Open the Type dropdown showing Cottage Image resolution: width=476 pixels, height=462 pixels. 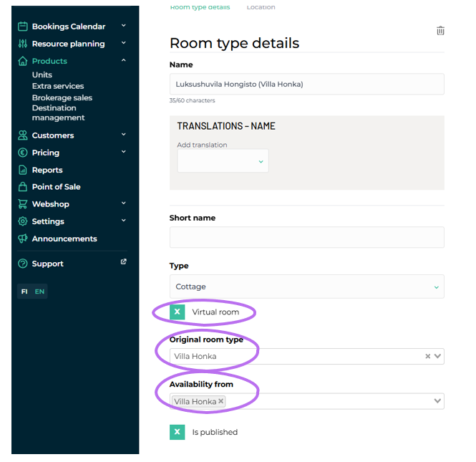(306, 287)
